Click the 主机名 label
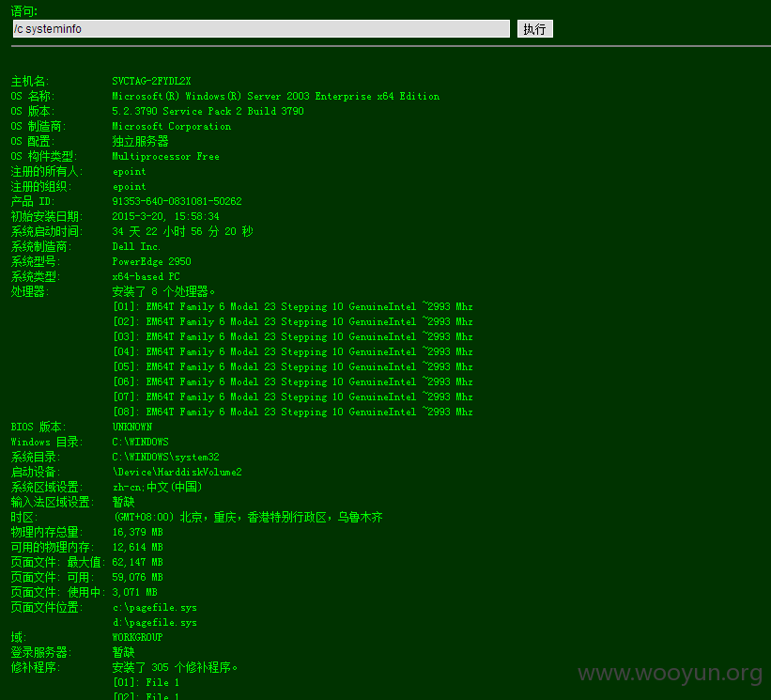 [30, 81]
